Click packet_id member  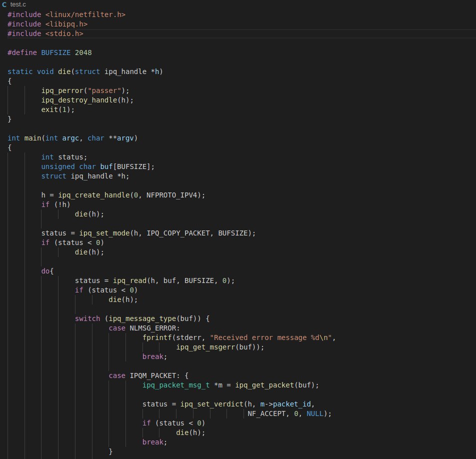pos(291,404)
